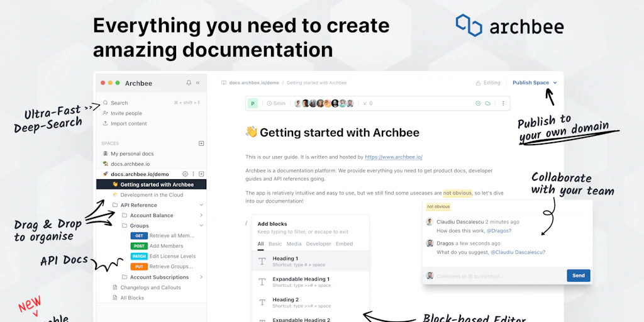Open docs.archbee.io/demo breadcrumb link
The height and width of the screenshot is (322, 644).
click(x=254, y=82)
